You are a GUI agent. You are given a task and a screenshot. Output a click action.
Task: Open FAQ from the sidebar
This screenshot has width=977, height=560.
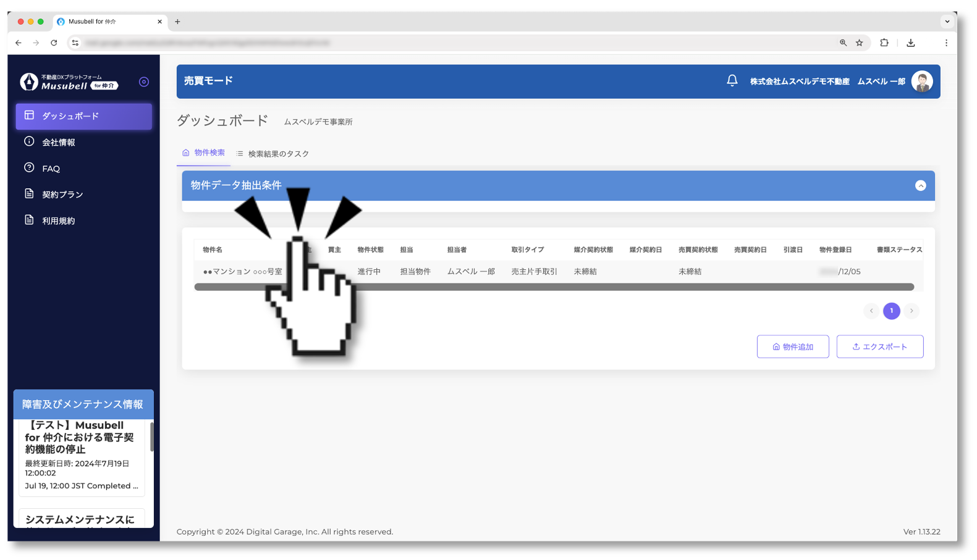[51, 169]
